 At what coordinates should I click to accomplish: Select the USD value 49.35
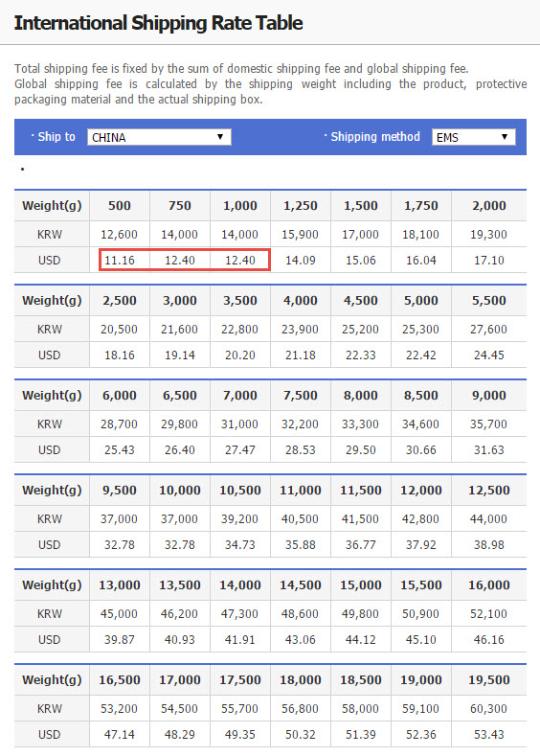pos(240,735)
